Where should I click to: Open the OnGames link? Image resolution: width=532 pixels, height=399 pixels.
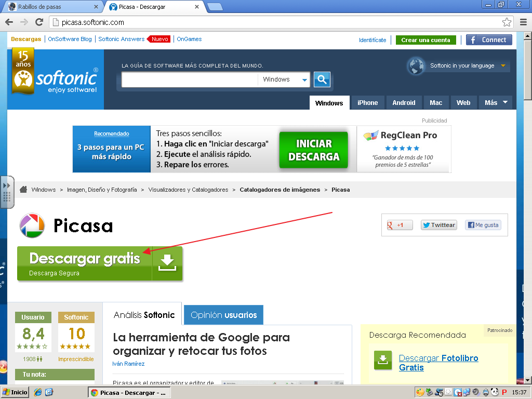point(189,39)
